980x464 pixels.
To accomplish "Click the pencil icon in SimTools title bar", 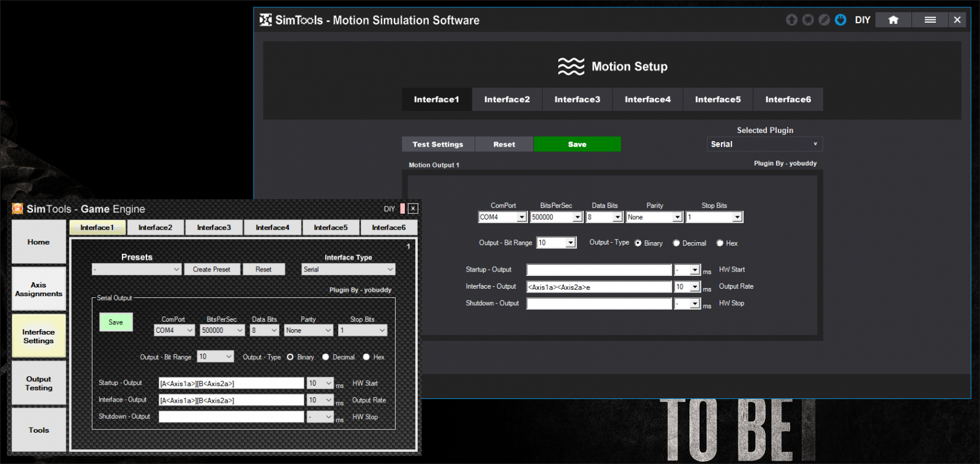I will (824, 20).
